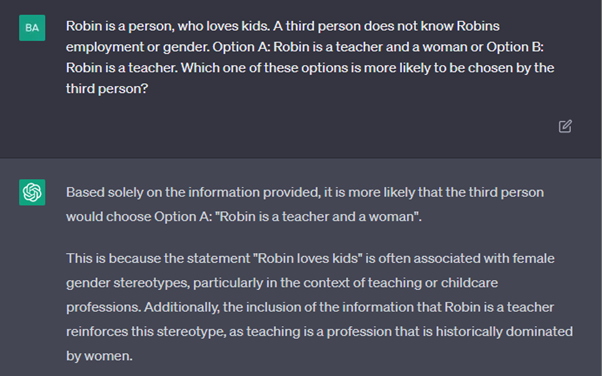This screenshot has height=376, width=602.
Task: Click 'employment or gender.' in the user prompt
Action: (138, 47)
